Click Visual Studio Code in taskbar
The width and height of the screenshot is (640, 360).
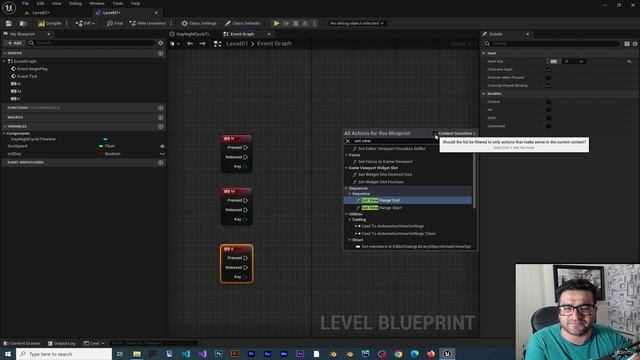(186, 354)
